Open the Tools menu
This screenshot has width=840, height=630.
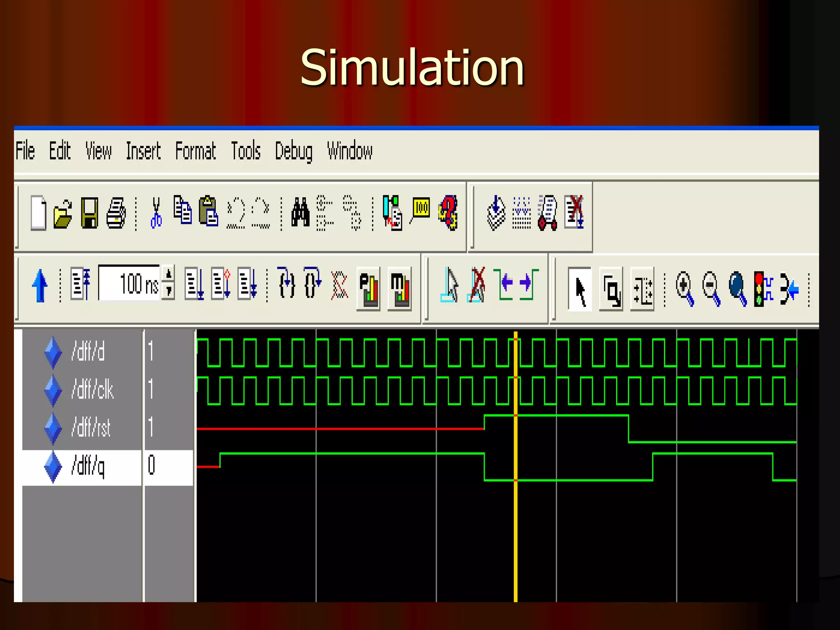[246, 151]
